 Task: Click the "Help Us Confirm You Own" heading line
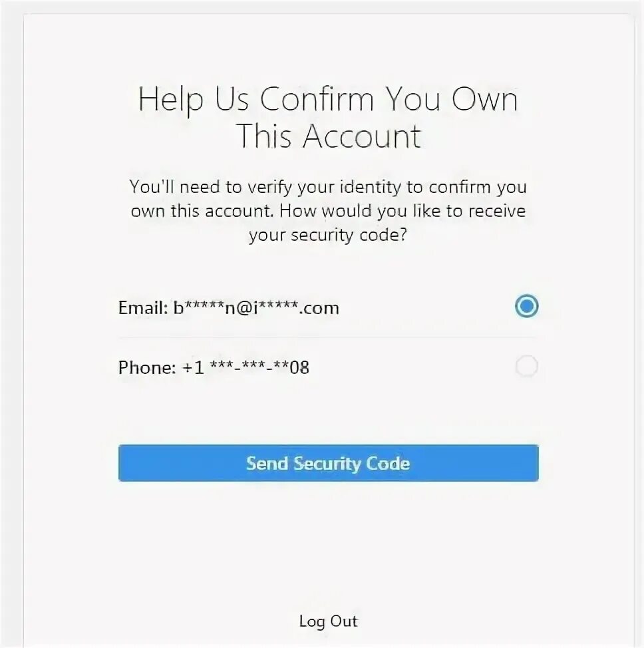pos(328,100)
